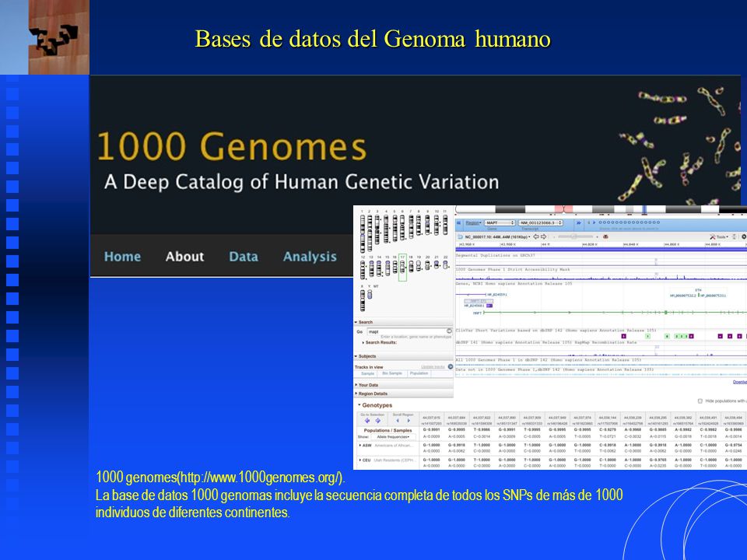Expand the Search Results section
This screenshot has height=560, width=747.
379,342
